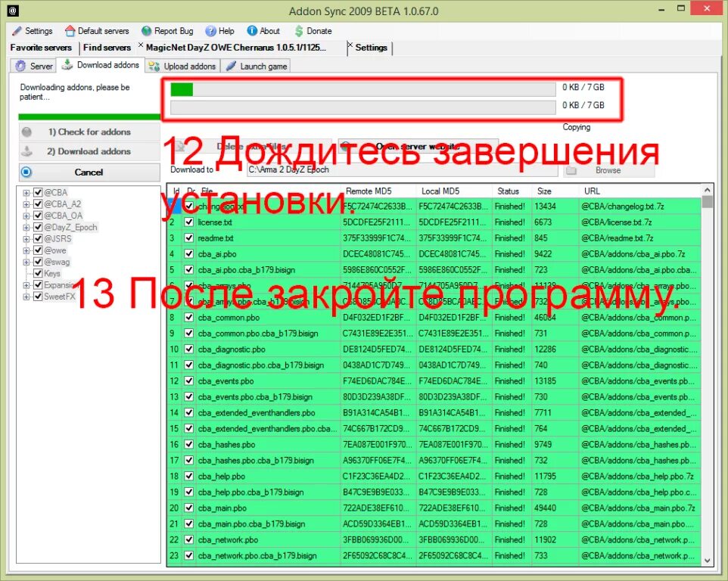
Task: Switch to the Upload addons tab
Action: point(182,67)
